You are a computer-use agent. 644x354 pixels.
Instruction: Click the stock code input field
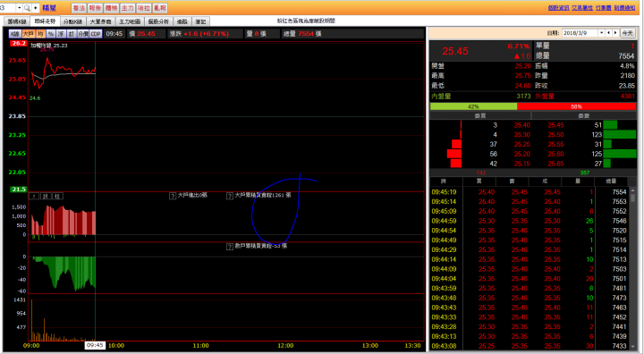(x=8, y=8)
